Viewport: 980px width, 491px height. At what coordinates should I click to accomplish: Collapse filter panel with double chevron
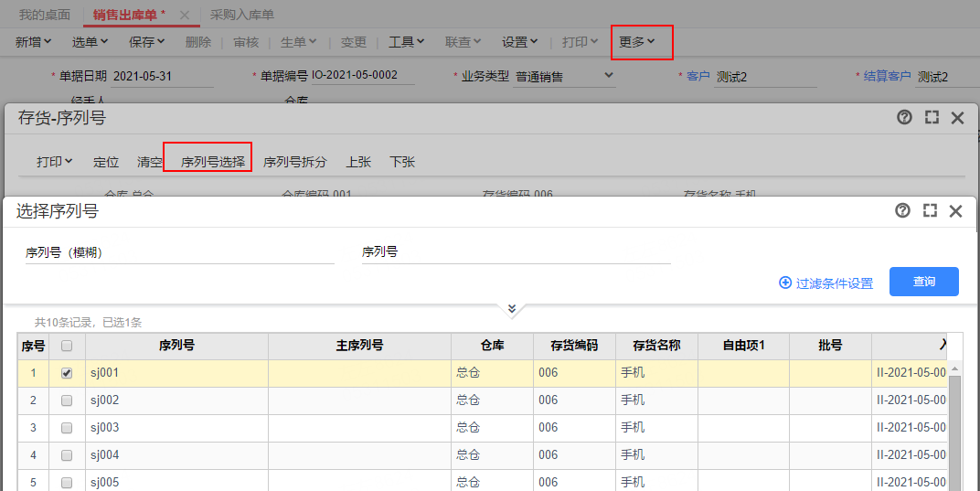(512, 309)
